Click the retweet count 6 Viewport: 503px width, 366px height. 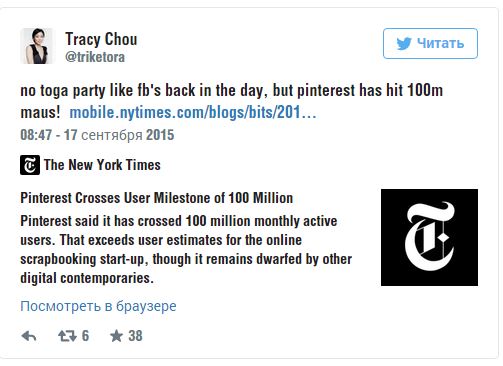[x=85, y=336]
